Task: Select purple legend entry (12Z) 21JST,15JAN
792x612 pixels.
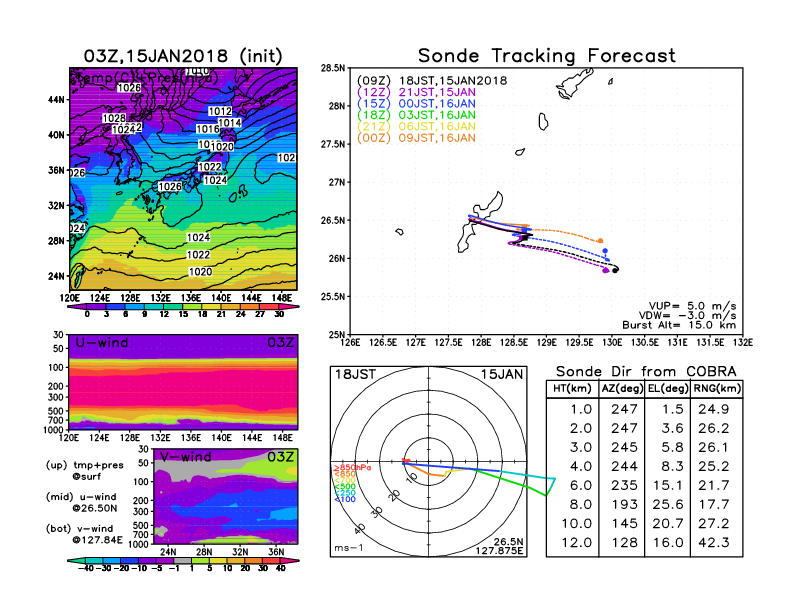Action: pyautogui.click(x=416, y=92)
